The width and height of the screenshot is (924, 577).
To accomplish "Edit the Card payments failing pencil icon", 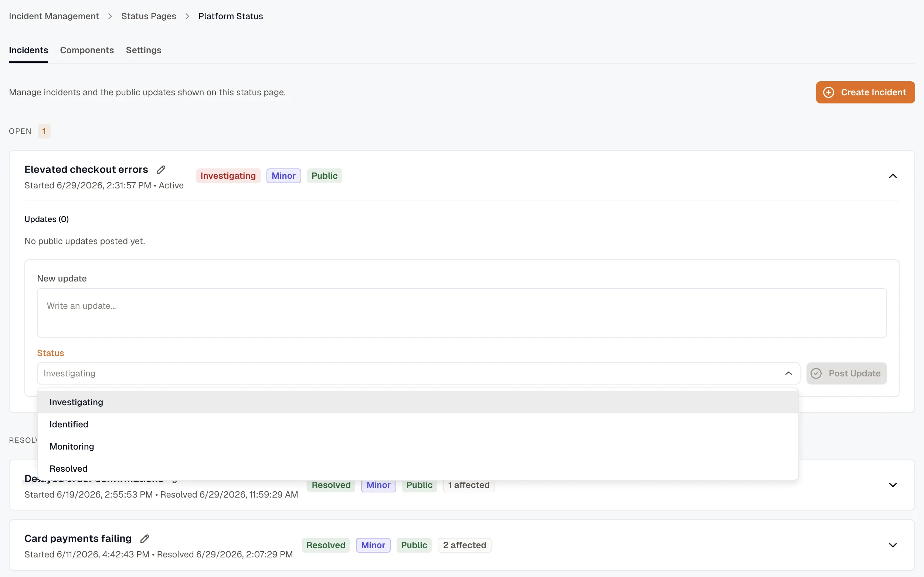I will 144,539.
